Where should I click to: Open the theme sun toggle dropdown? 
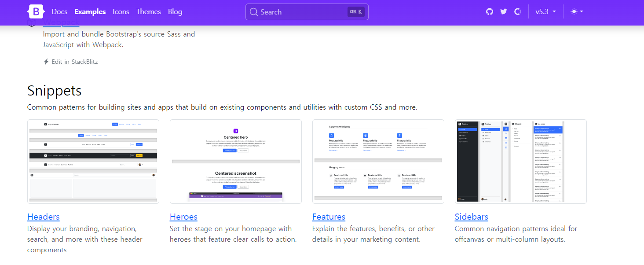(577, 11)
